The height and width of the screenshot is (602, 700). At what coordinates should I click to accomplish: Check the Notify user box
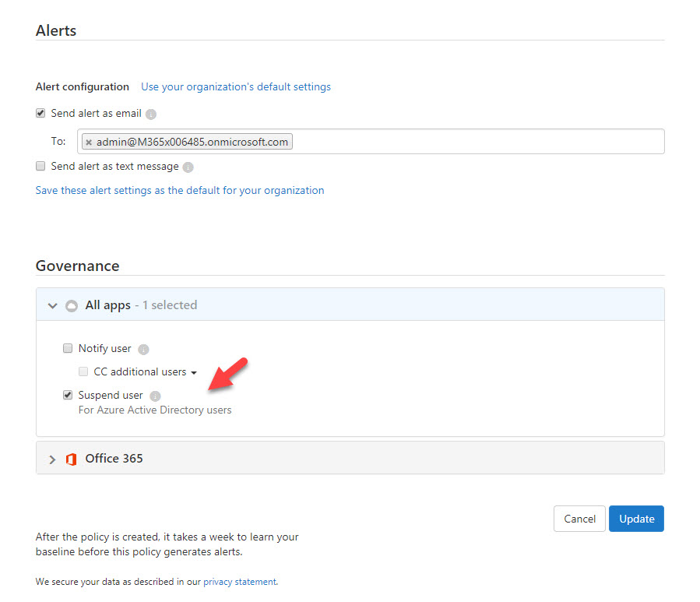68,348
